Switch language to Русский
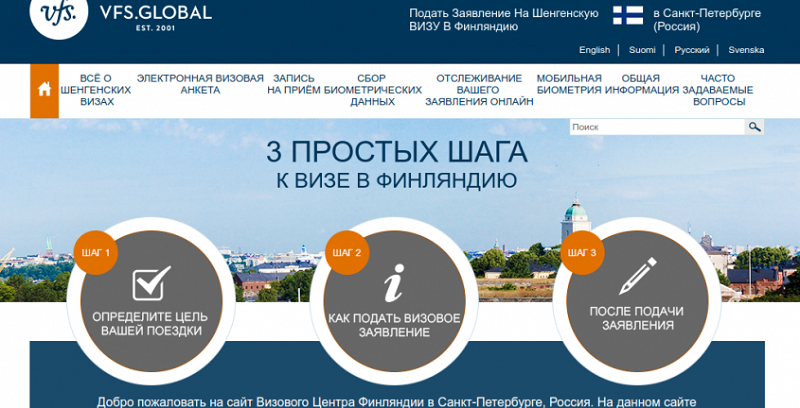 (x=692, y=50)
